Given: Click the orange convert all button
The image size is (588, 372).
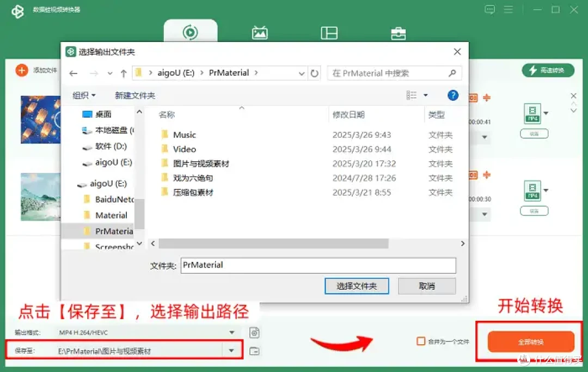Looking at the screenshot, I should (x=531, y=341).
